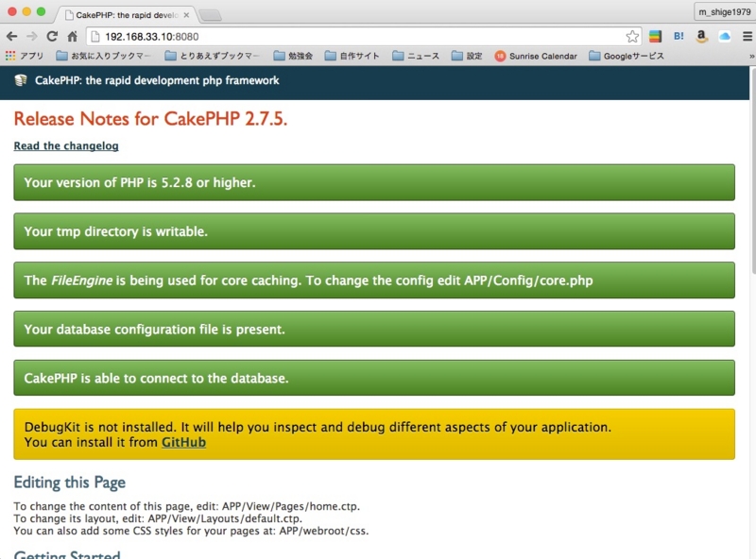Show more bookmarks overflow chevron

[751, 56]
